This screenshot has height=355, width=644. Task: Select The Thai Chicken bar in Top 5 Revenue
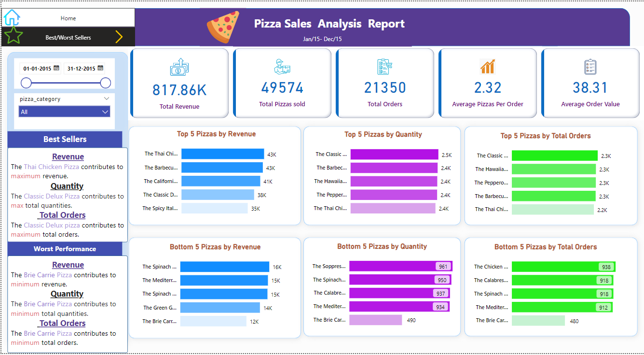point(222,154)
